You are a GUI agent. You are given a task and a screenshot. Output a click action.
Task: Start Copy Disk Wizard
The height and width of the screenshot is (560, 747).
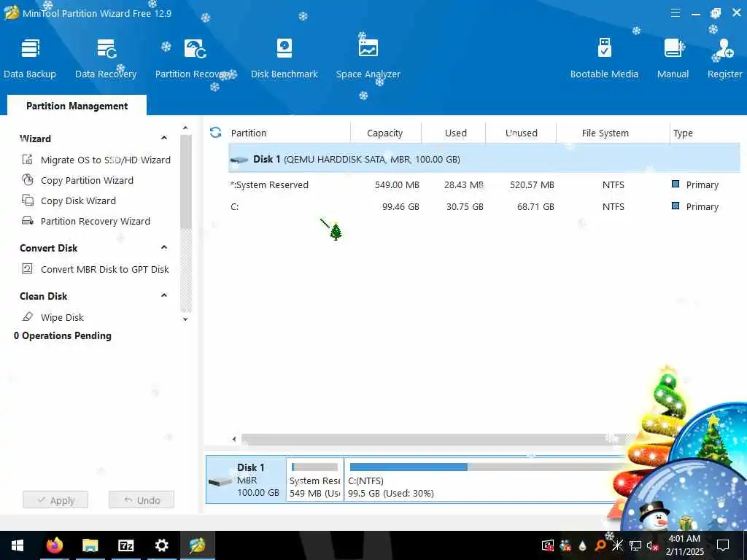(78, 201)
